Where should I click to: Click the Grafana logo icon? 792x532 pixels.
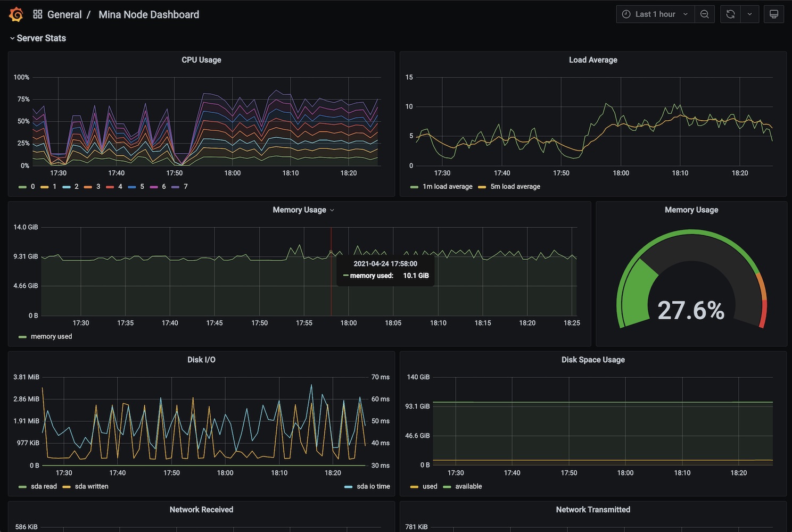point(16,14)
